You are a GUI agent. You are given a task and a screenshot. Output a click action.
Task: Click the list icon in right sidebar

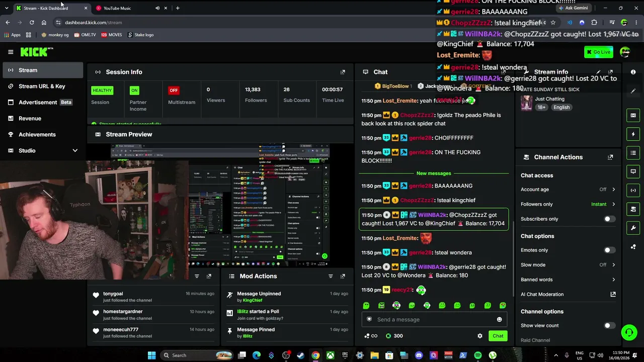(x=633, y=153)
